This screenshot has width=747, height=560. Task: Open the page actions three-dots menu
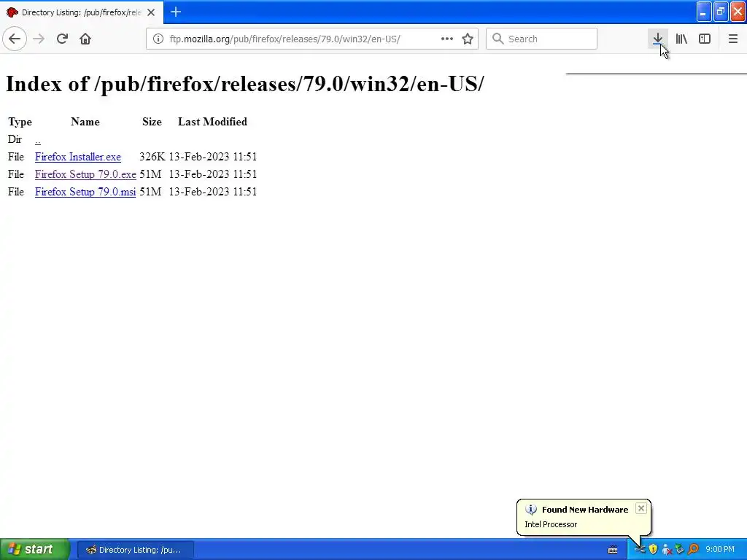pos(447,39)
